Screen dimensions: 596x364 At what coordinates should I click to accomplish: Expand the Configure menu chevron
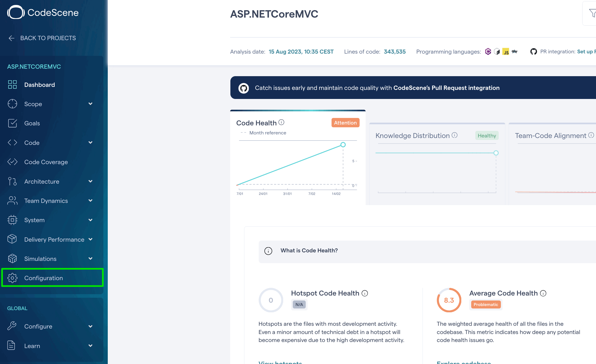(x=90, y=326)
